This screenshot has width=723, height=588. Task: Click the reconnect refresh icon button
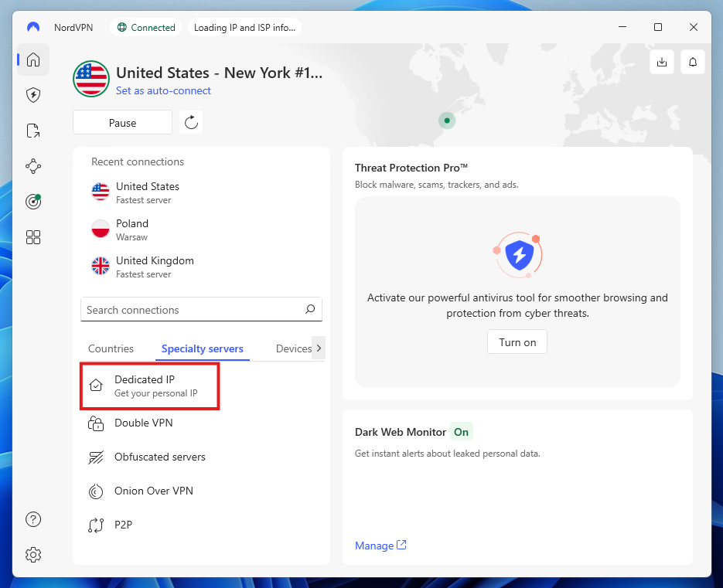(191, 123)
